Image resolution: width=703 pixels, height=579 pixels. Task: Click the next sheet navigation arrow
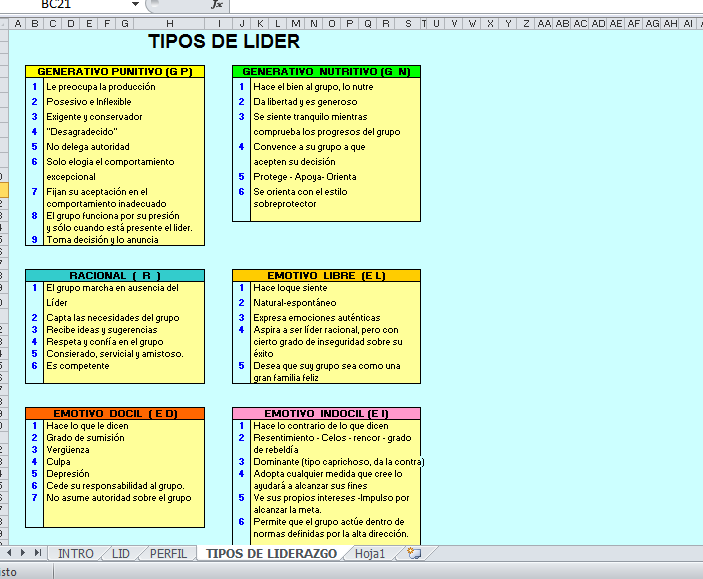(23, 553)
